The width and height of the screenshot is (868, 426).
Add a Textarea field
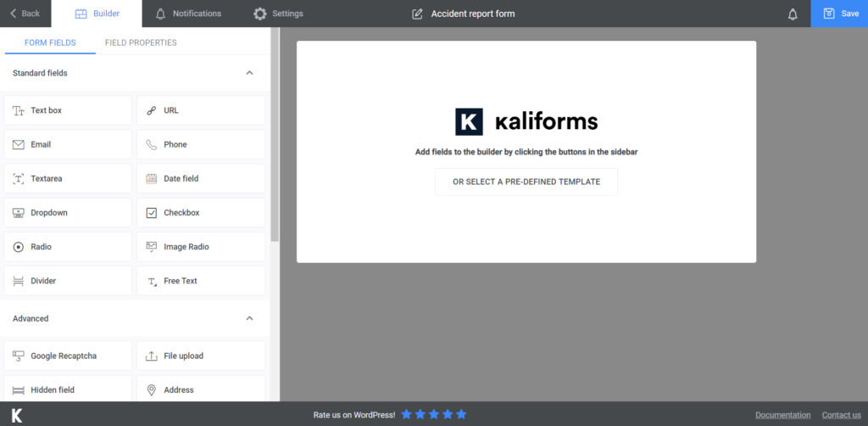point(68,178)
